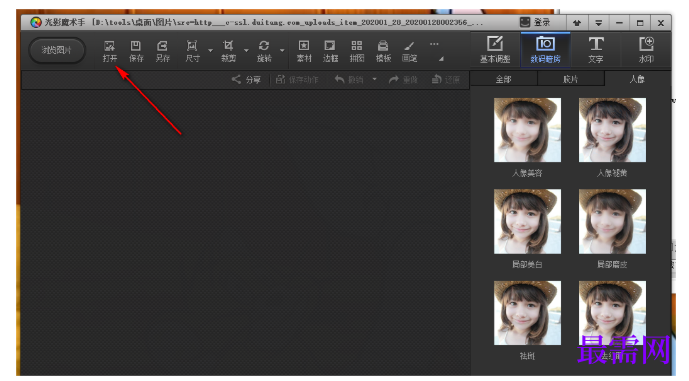This screenshot has width=689, height=381.
Task: Expand the 旋转 (Rotate) dropdown arrow
Action: click(x=282, y=51)
